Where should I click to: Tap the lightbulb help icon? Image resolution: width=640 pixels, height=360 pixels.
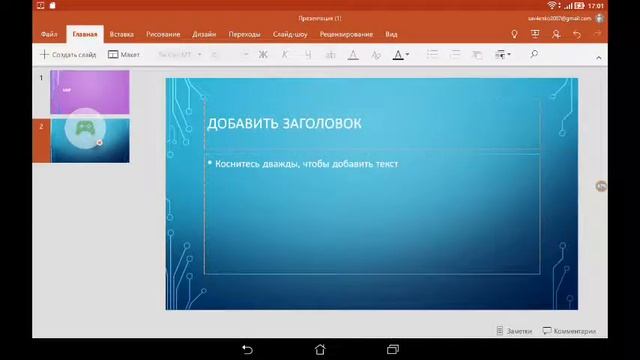(x=514, y=34)
